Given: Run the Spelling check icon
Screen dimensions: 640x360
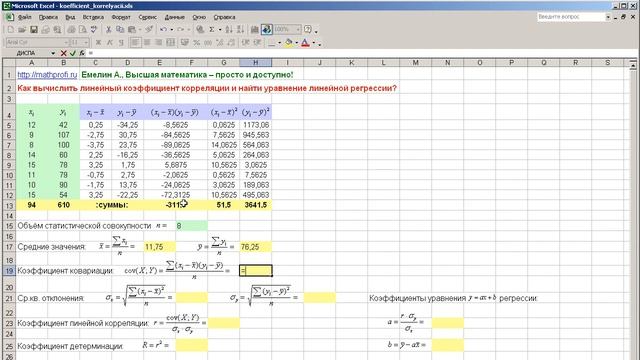Looking at the screenshot, I should [x=94, y=29].
